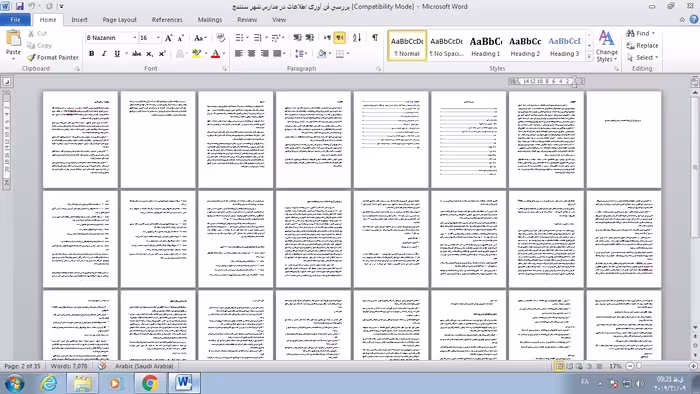This screenshot has height=394, width=700.
Task: Click the Paste clipboard icon
Action: click(x=13, y=39)
